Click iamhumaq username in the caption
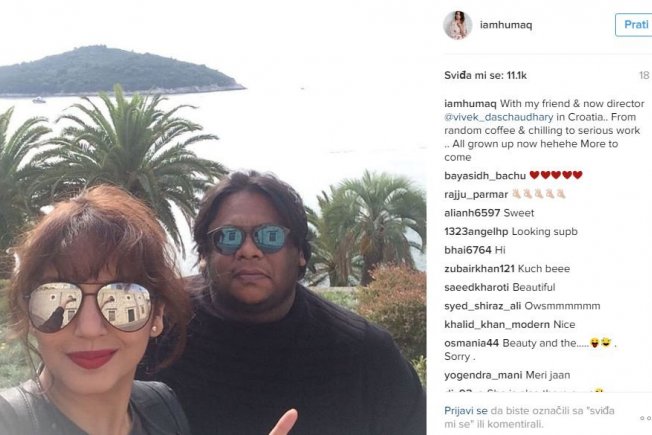This screenshot has width=652, height=435. click(470, 104)
